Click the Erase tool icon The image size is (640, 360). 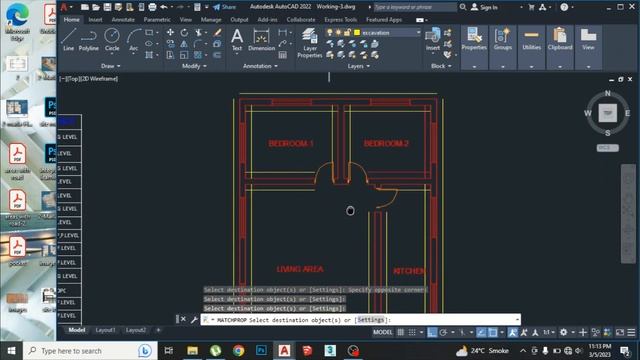[x=218, y=32]
